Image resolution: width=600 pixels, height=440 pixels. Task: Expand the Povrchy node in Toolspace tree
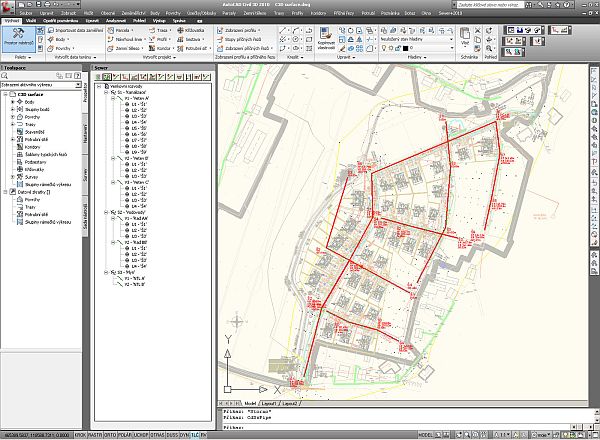click(13, 117)
